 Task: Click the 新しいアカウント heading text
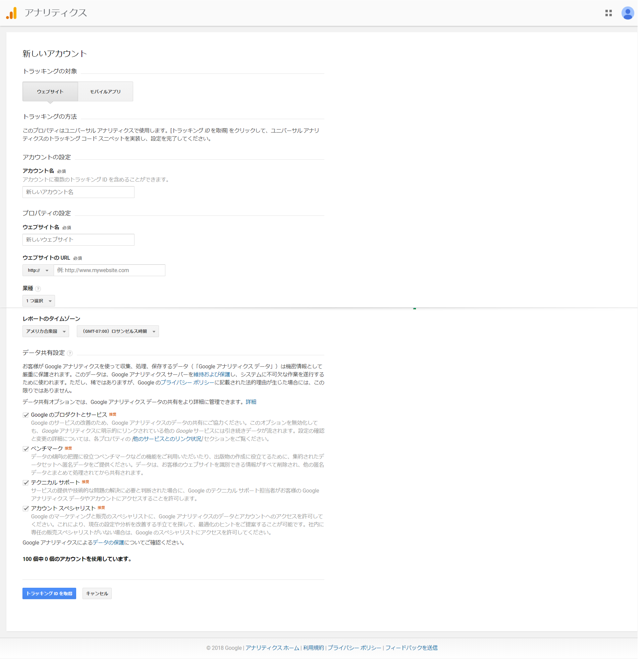pos(55,53)
